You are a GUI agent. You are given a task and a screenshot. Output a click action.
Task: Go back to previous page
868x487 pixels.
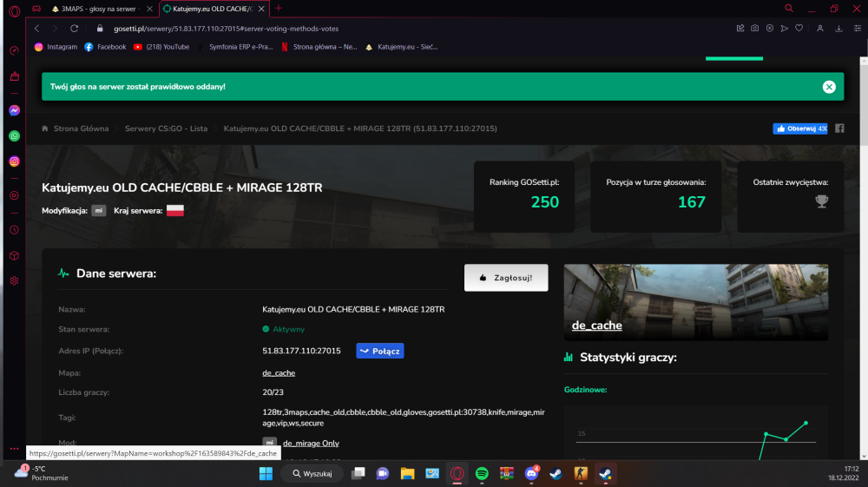pos(37,29)
